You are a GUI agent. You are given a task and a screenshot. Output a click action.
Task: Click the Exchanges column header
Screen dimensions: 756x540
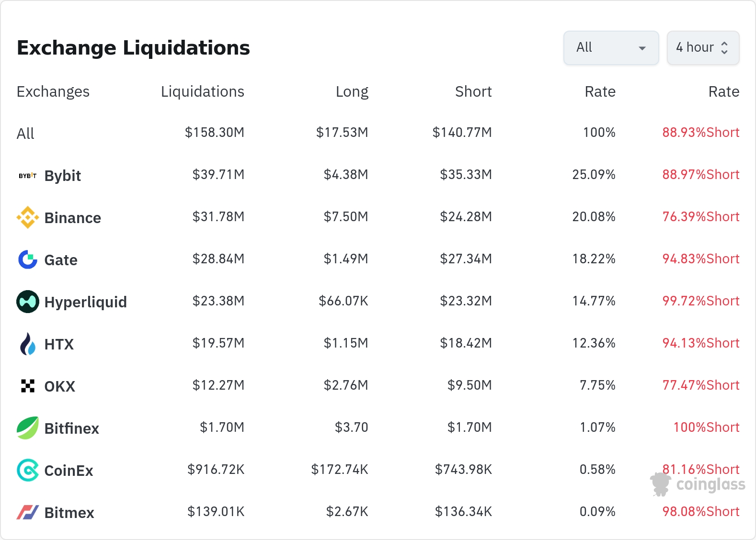pos(53,91)
